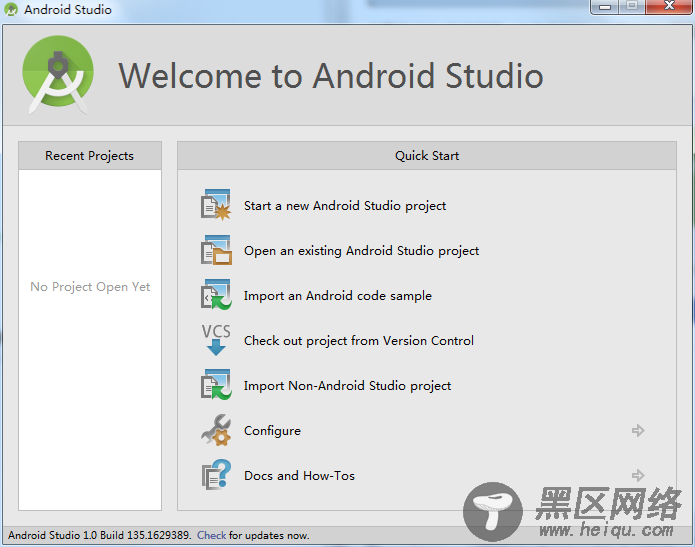Click the No Project Open Yet text
This screenshot has height=547, width=695.
pyautogui.click(x=90, y=287)
